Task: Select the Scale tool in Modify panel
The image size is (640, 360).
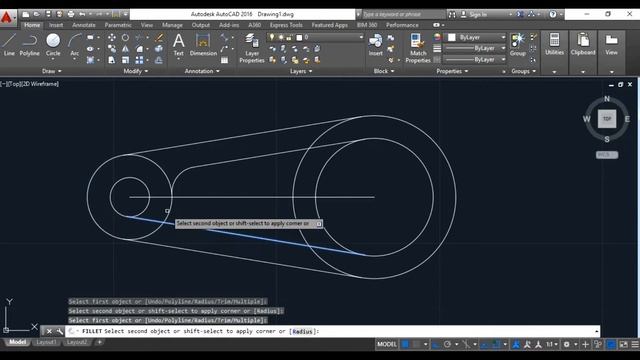Action: (125, 60)
